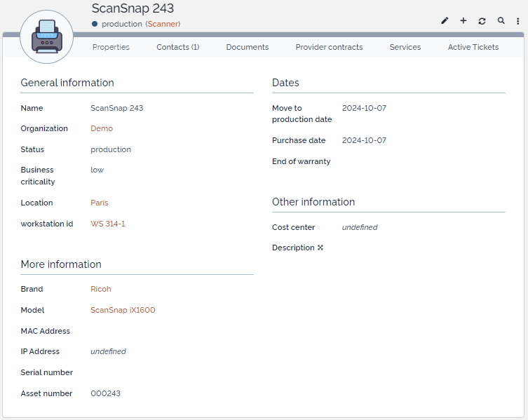Switch to the Properties tab

point(111,47)
